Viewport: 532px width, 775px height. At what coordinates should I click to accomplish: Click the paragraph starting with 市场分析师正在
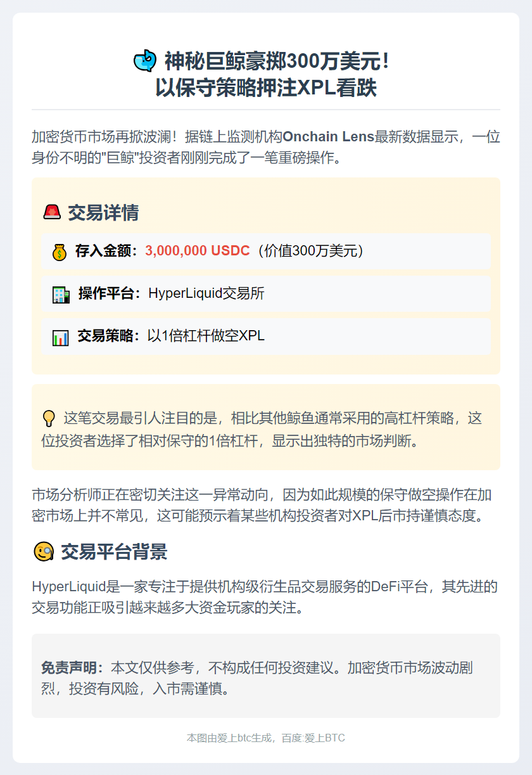coord(265,504)
